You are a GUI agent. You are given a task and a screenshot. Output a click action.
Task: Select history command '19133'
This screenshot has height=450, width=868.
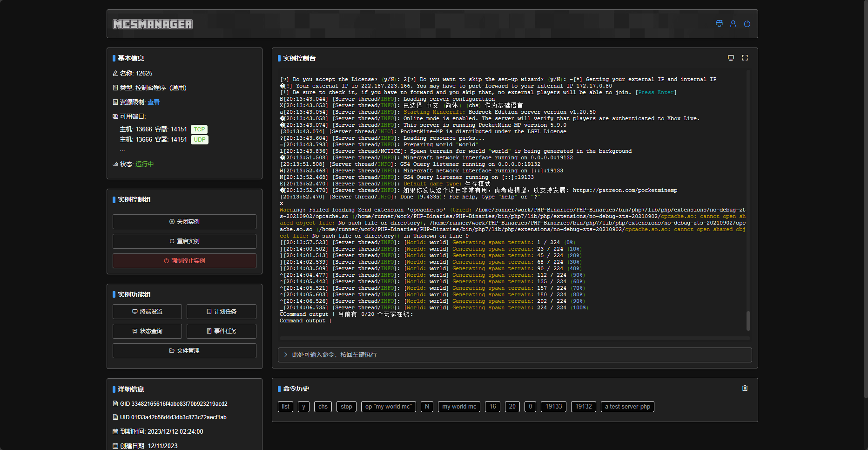tap(553, 407)
